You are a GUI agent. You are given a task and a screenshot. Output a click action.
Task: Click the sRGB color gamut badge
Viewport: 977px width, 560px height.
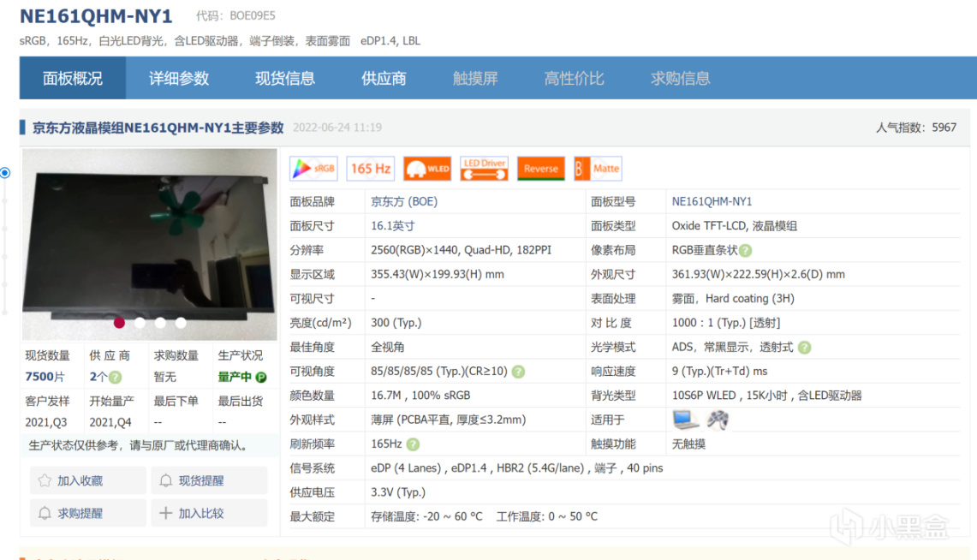click(313, 169)
